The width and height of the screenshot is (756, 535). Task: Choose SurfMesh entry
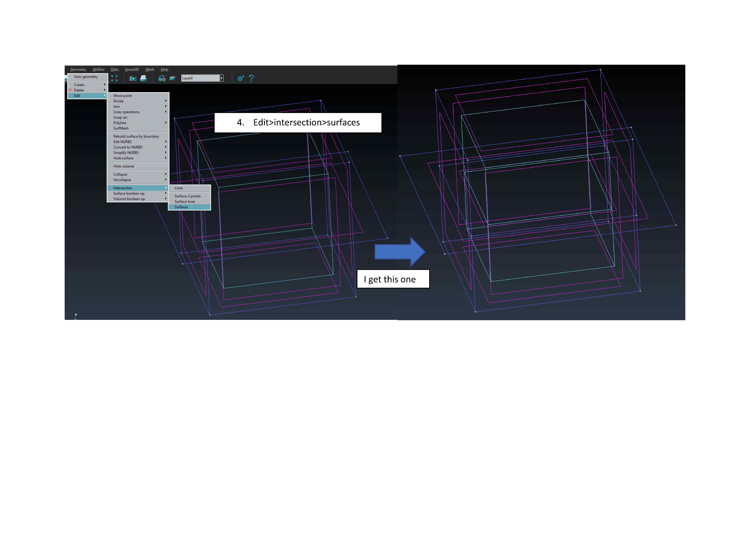coord(138,128)
